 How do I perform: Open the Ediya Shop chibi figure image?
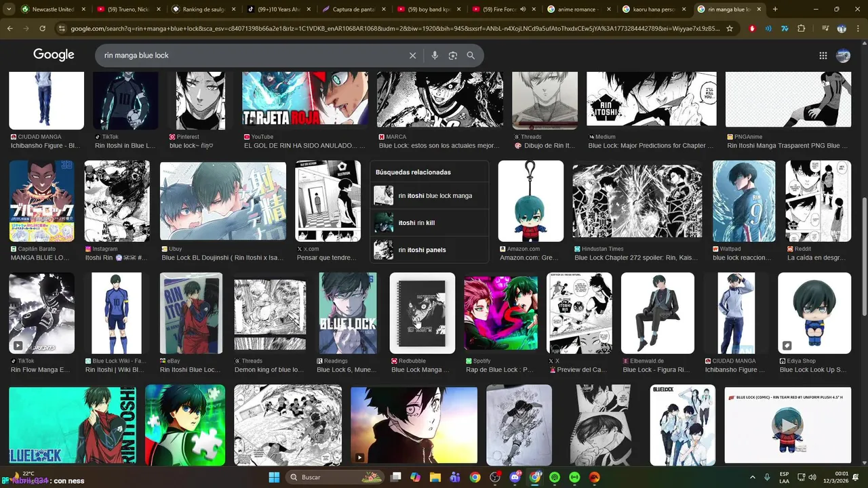pyautogui.click(x=814, y=313)
